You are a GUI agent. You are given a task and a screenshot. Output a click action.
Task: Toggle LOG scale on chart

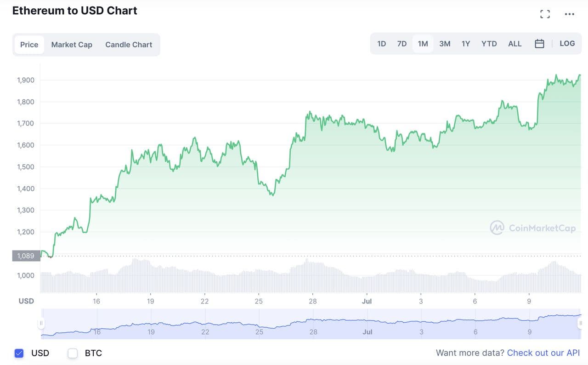pyautogui.click(x=567, y=43)
